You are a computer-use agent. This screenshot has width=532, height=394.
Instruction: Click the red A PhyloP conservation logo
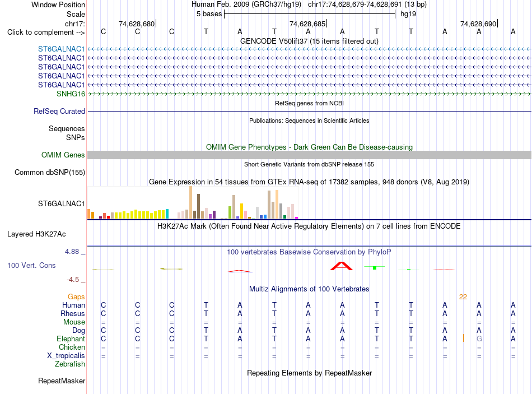click(342, 266)
